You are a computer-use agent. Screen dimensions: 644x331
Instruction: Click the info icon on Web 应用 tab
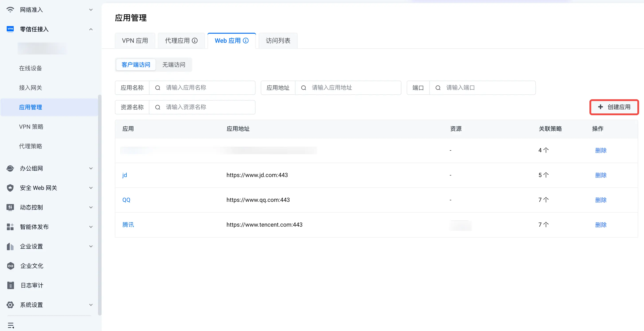(x=246, y=41)
